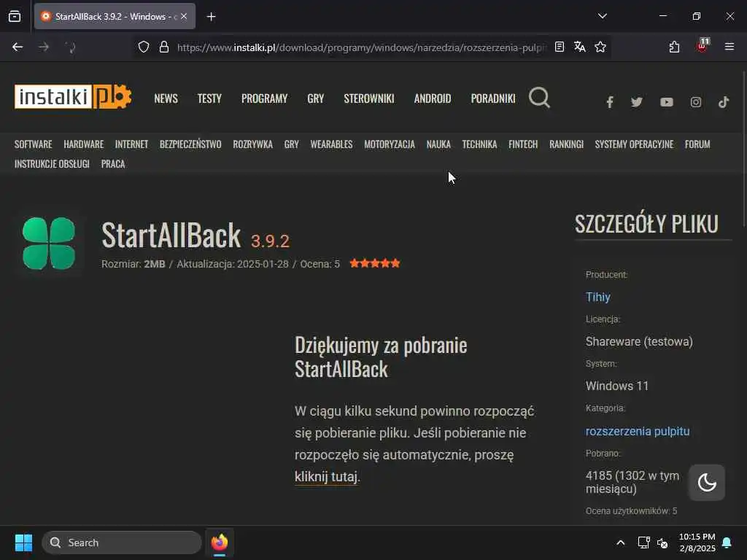Viewport: 747px width, 560px height.
Task: Click the instalki.pl logo
Action: pyautogui.click(x=73, y=97)
